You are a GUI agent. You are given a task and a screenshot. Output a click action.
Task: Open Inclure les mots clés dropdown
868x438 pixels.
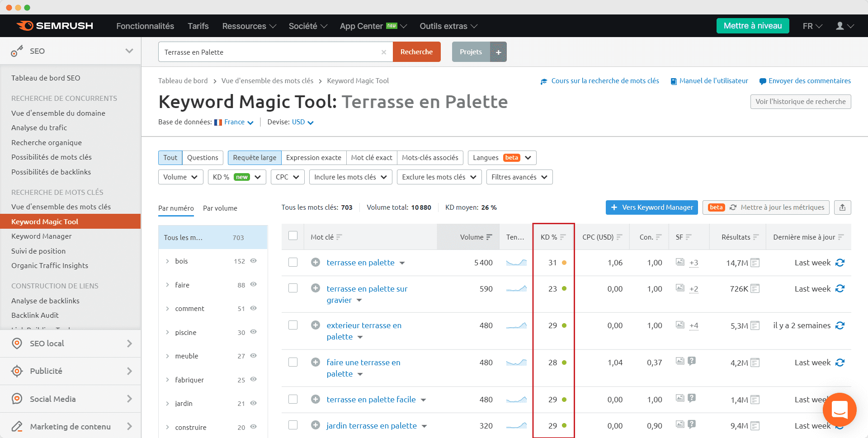click(x=350, y=177)
